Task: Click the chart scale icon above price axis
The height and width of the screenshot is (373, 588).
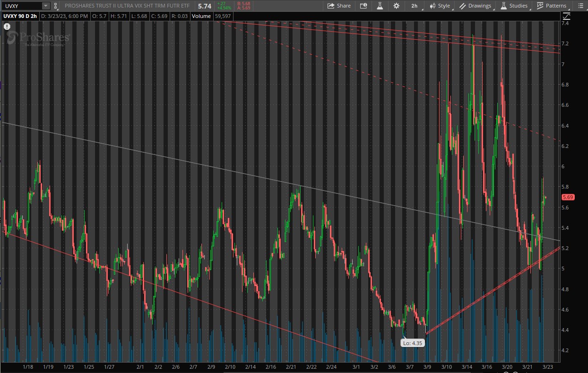Action: (566, 16)
